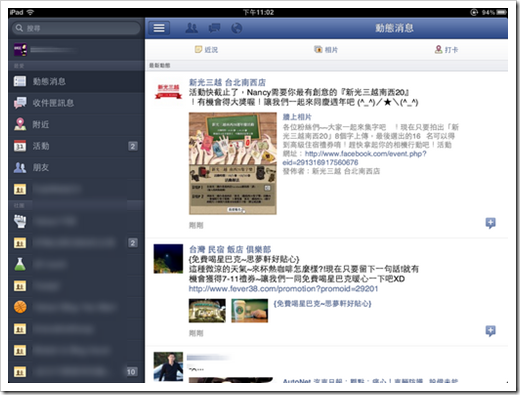Toggle the sidebar hamburger menu button
The width and height of the screenshot is (520, 395).
[x=159, y=28]
